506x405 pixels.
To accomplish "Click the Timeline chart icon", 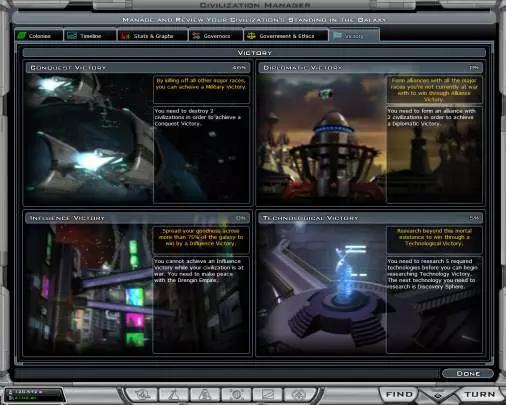I will point(72,36).
